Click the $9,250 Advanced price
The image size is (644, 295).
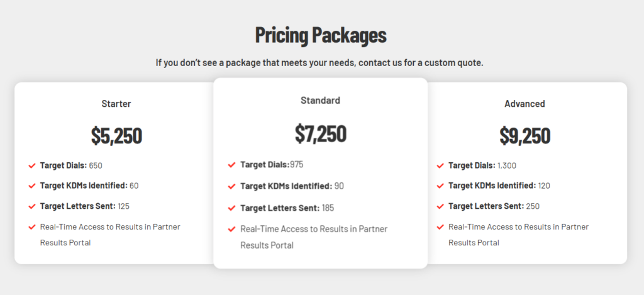click(525, 135)
